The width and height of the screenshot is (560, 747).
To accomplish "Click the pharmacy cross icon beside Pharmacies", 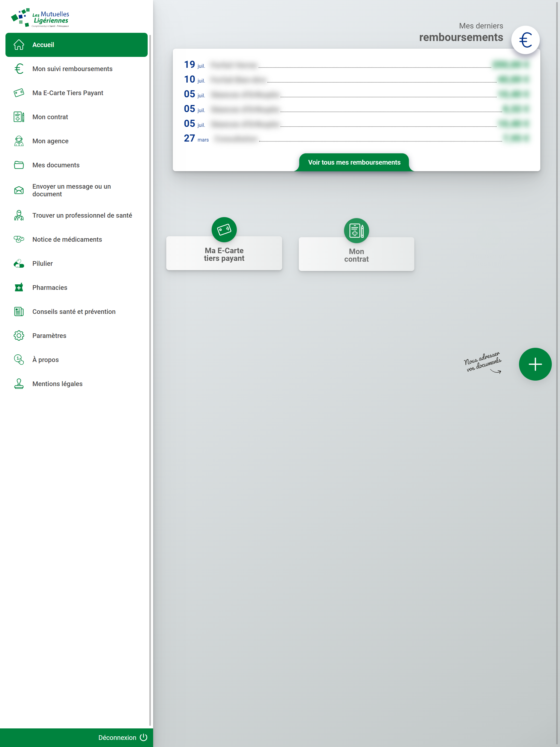I will [19, 287].
